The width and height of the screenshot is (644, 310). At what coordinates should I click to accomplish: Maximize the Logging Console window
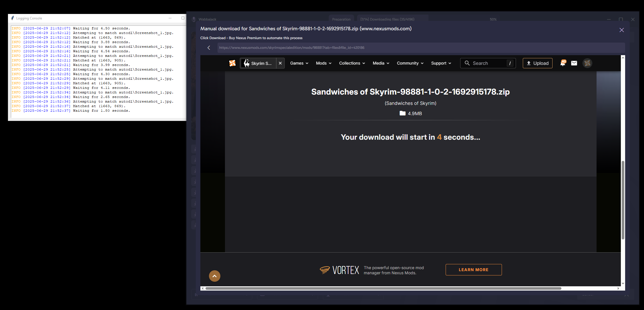[x=183, y=18]
